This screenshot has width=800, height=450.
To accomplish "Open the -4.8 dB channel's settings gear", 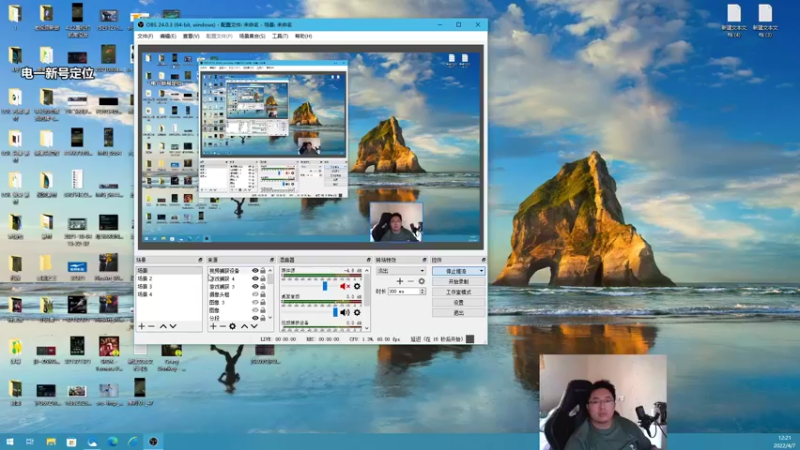I will click(357, 286).
